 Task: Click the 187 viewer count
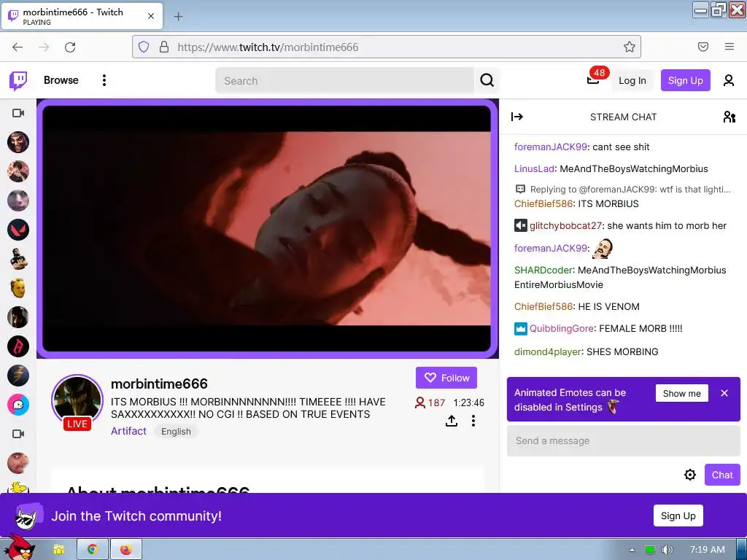(430, 402)
